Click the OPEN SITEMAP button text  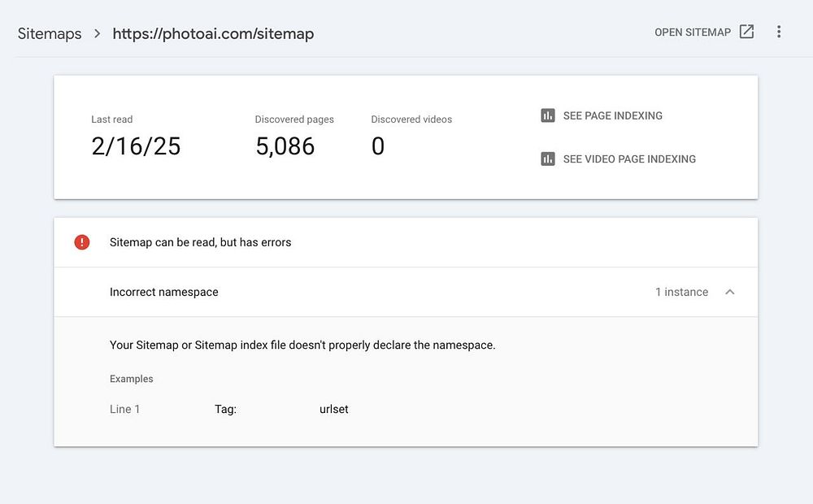(x=693, y=33)
